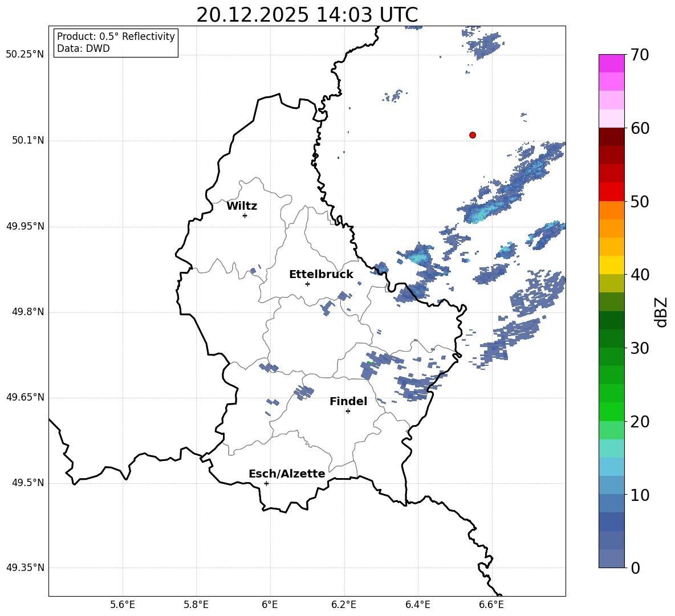Click the 5.8°E longitude label

[x=196, y=605]
